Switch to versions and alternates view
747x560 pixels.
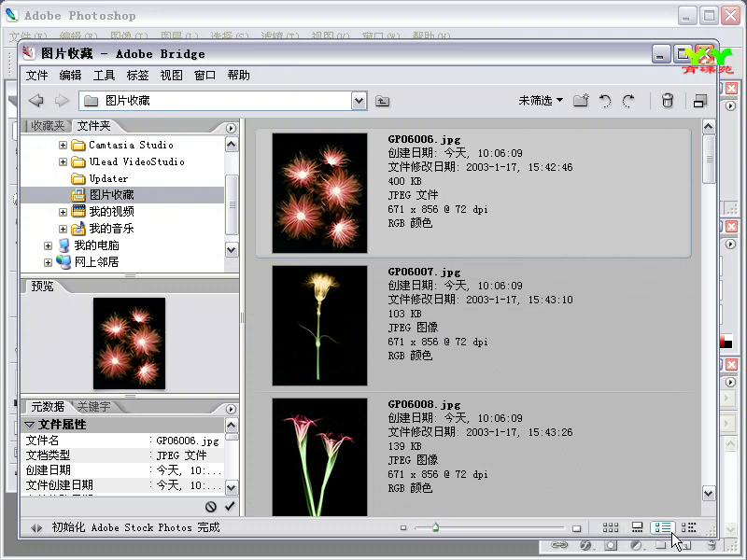[688, 527]
